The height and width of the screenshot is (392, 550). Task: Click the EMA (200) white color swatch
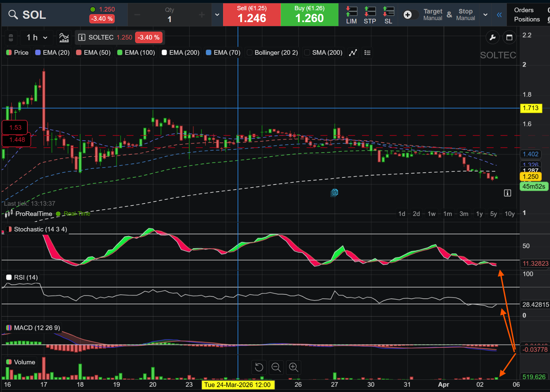164,53
